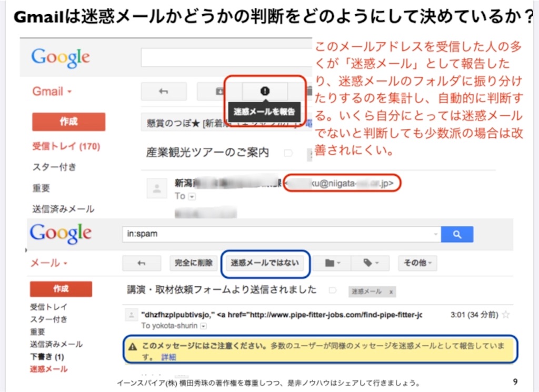Open 送信済みメール in upper sidebar

[x=63, y=209]
